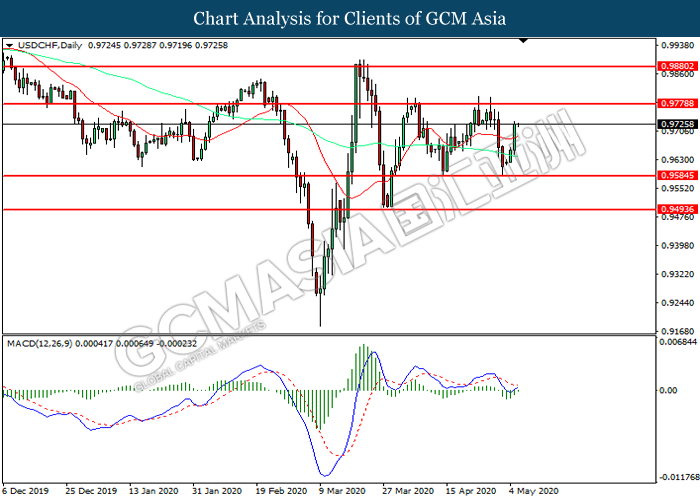
Task: Select the 0.94936 support price tag
Action: [678, 209]
